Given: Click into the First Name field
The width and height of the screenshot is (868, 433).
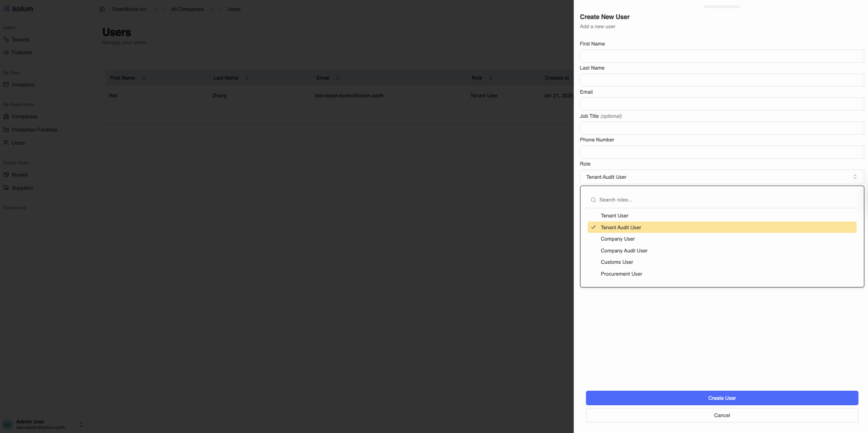Looking at the screenshot, I should 722,56.
